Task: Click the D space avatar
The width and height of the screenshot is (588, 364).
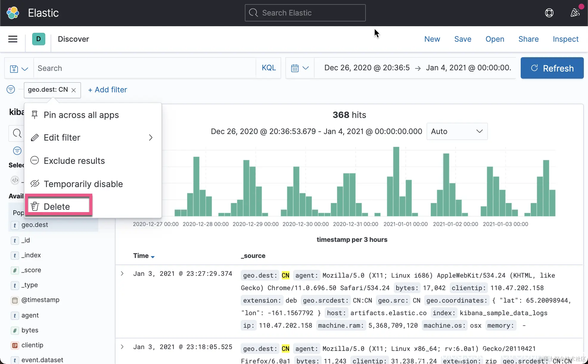Action: click(38, 39)
